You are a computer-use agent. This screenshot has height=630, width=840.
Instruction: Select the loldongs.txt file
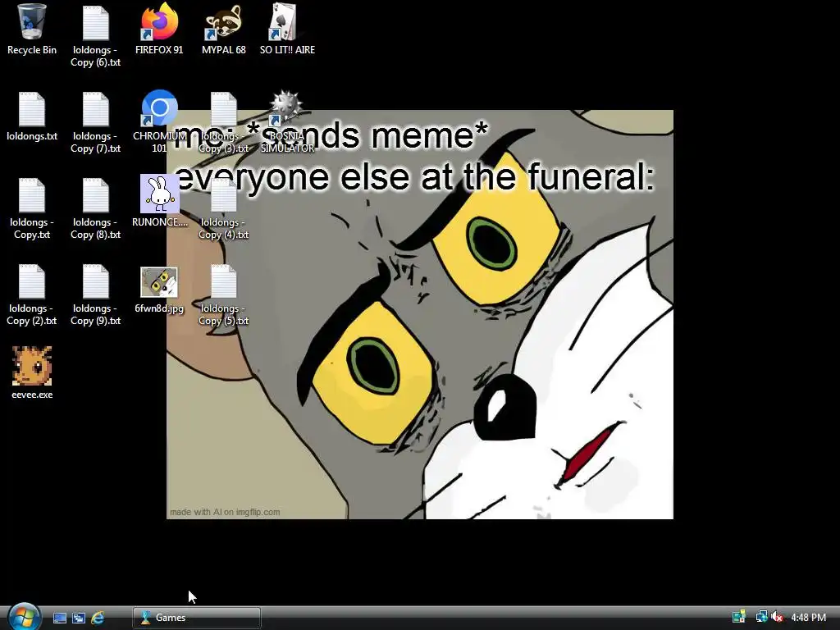pos(32,116)
